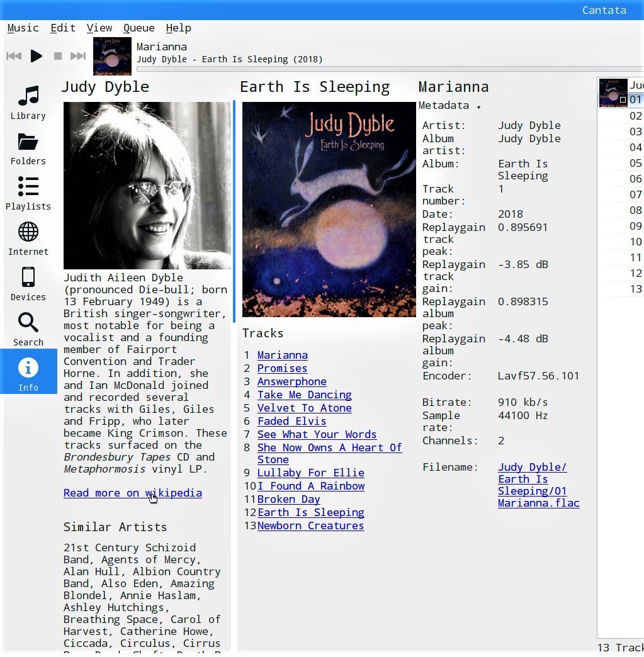Open the Take Me Dancing track link
644x657 pixels.
pos(305,395)
